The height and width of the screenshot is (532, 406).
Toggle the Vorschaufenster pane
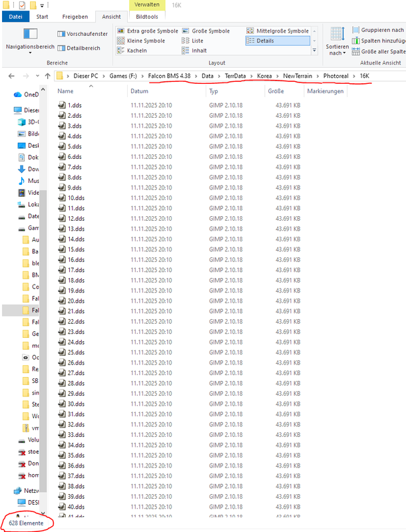click(83, 34)
